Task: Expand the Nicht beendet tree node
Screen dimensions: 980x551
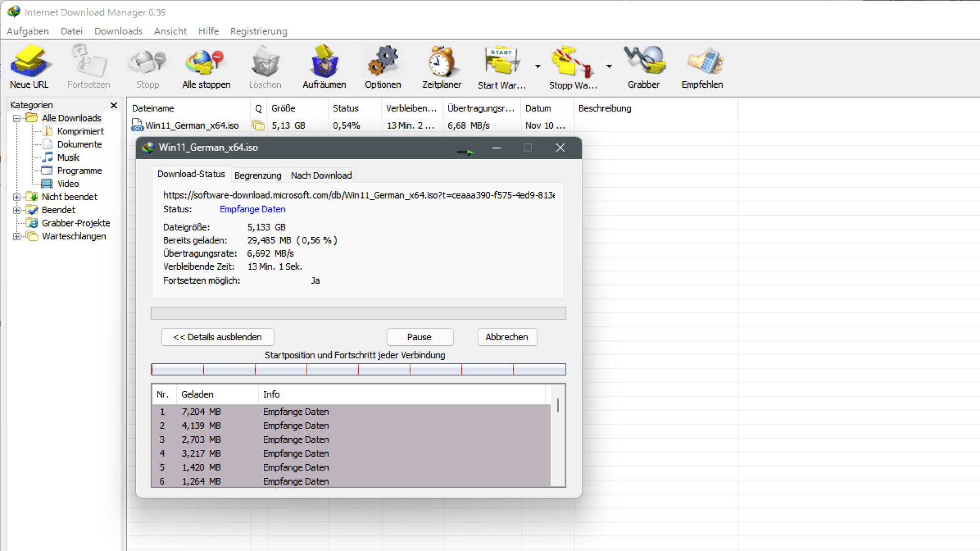Action: coord(17,197)
